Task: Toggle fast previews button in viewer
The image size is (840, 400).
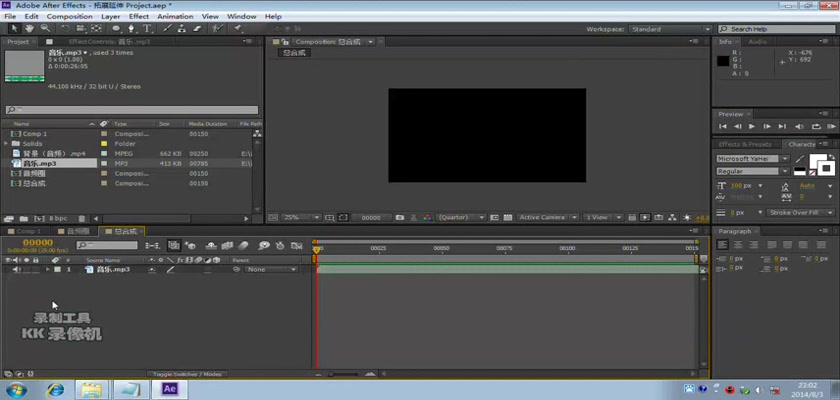Action: tap(645, 217)
